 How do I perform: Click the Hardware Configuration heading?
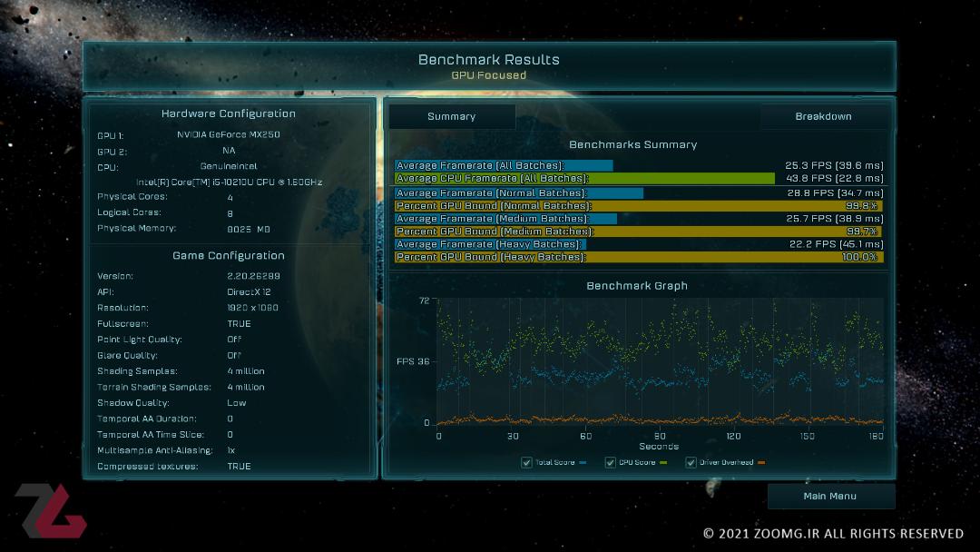228,113
